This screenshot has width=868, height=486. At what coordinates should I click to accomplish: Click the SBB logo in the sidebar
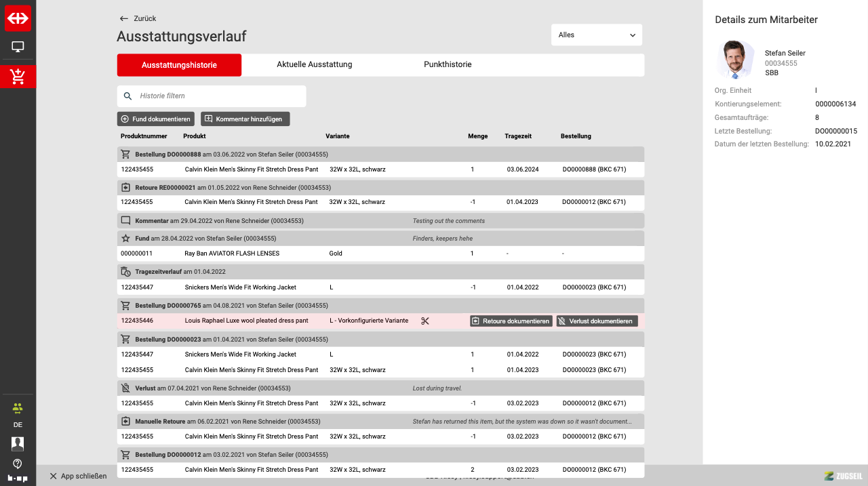point(18,18)
